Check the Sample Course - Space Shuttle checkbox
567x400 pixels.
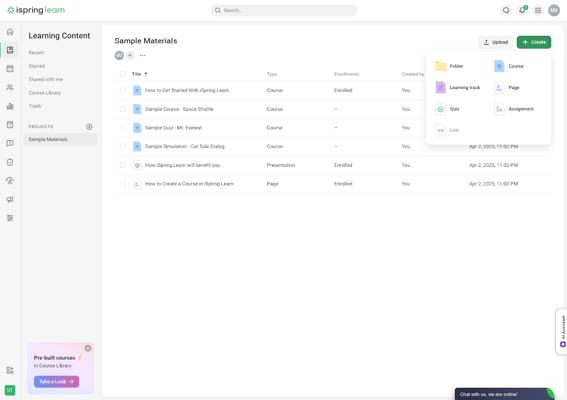click(x=123, y=109)
